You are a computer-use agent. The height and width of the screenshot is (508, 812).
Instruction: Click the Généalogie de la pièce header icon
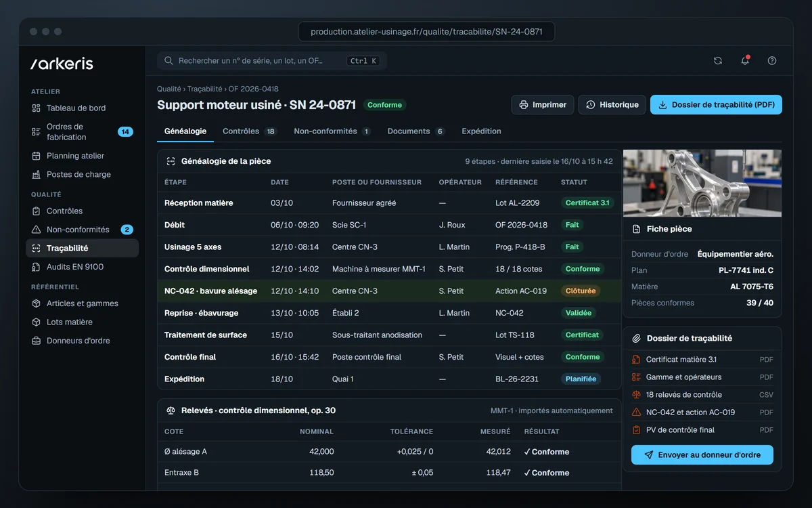pos(171,161)
